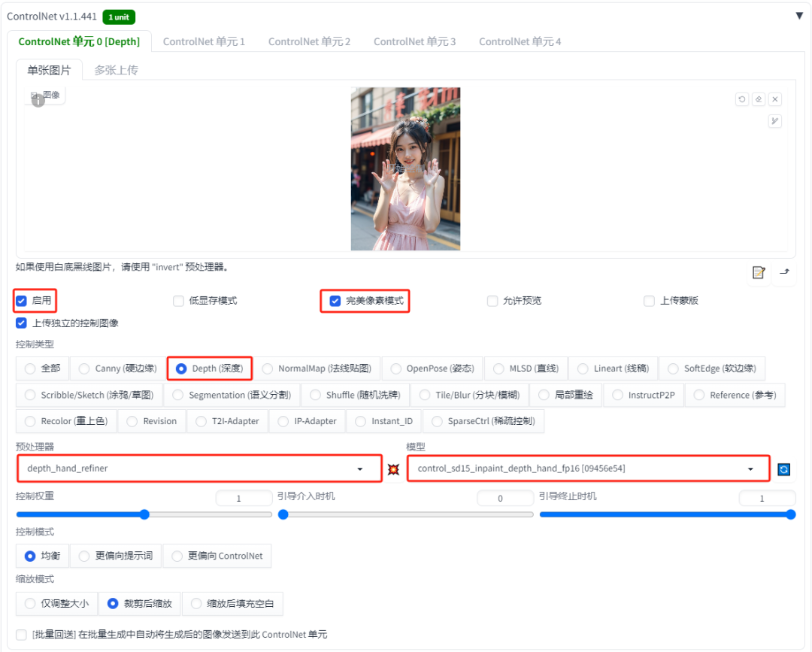Select OpenPose (姿态) control type

pos(432,368)
